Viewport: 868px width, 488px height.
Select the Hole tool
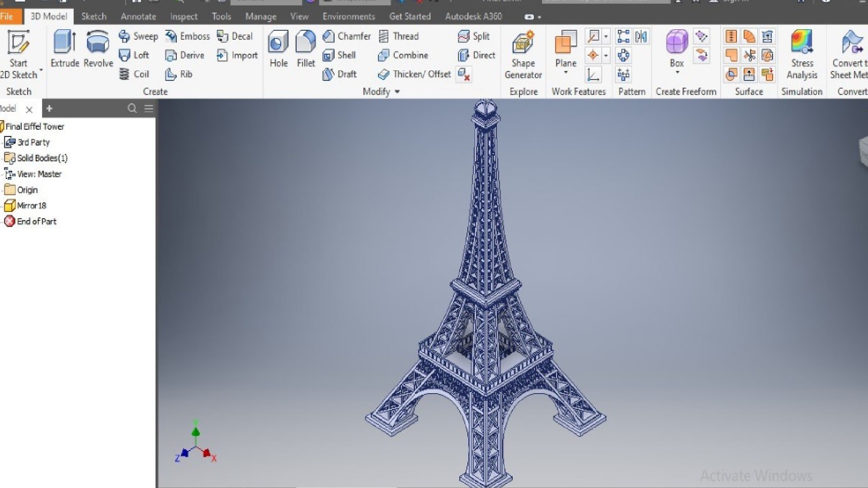[278, 49]
